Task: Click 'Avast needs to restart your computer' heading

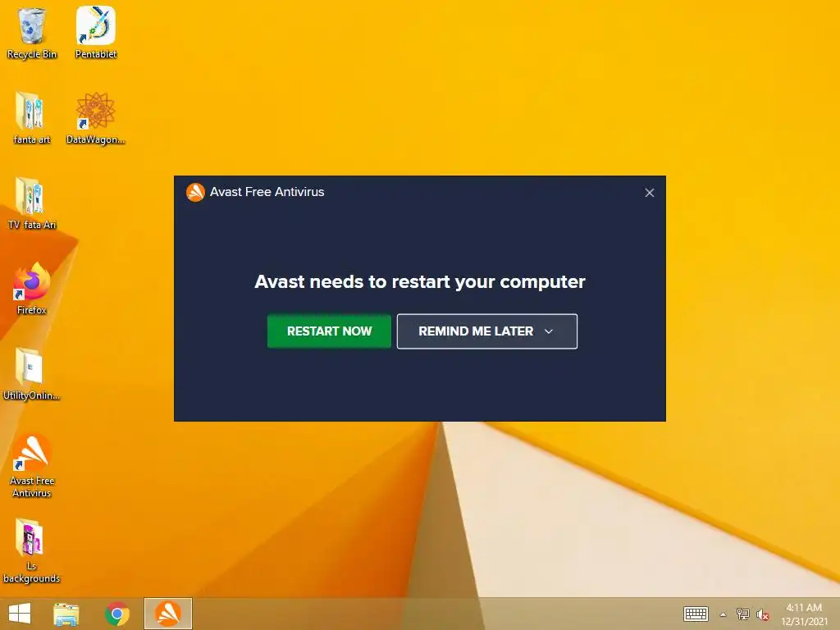Action: click(420, 282)
